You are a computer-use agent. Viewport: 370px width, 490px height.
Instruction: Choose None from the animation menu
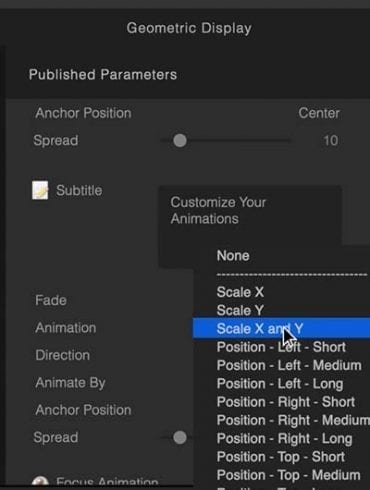[233, 256]
